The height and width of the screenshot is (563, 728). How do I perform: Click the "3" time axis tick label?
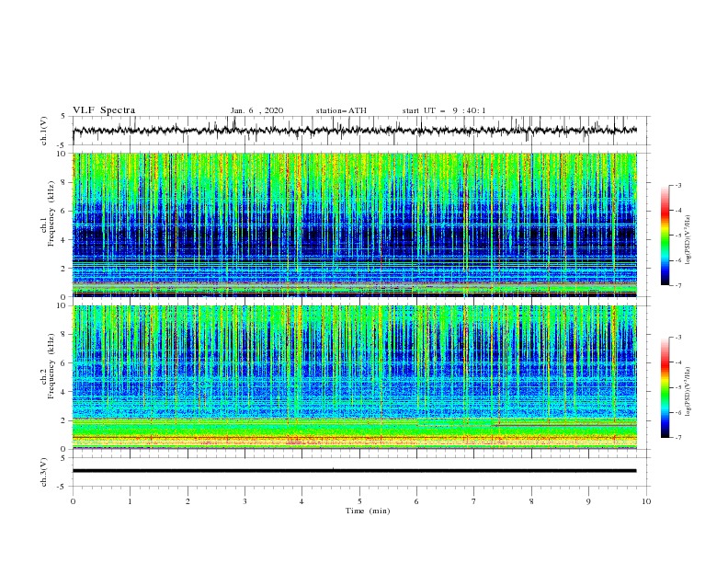[245, 501]
